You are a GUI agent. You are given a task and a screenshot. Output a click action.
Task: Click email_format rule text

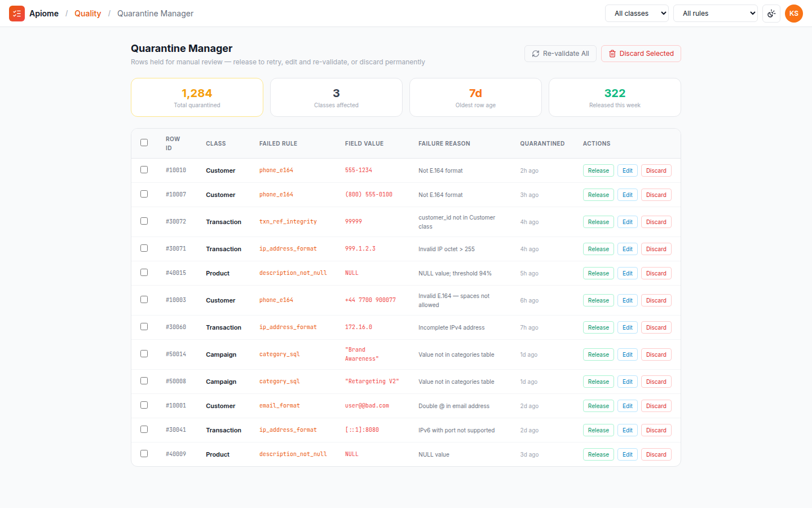coord(280,406)
